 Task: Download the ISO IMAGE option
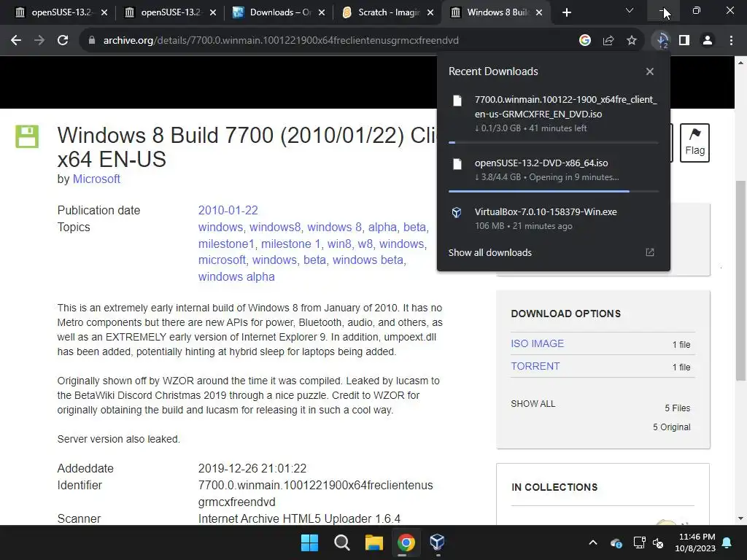coord(538,343)
